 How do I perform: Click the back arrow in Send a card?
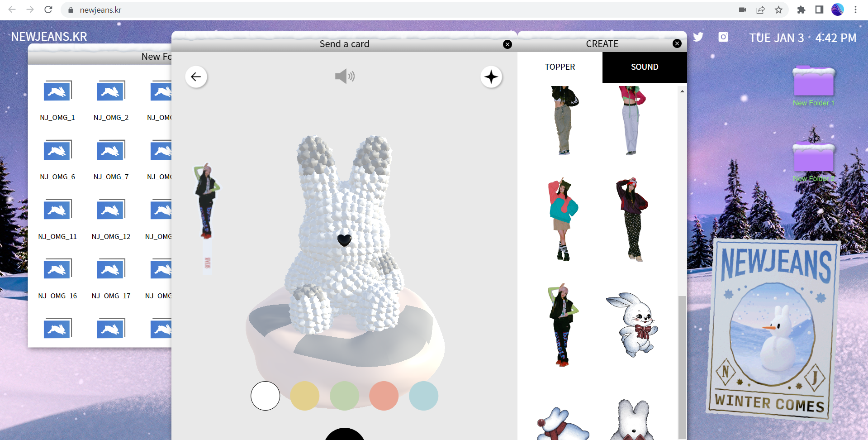[196, 77]
